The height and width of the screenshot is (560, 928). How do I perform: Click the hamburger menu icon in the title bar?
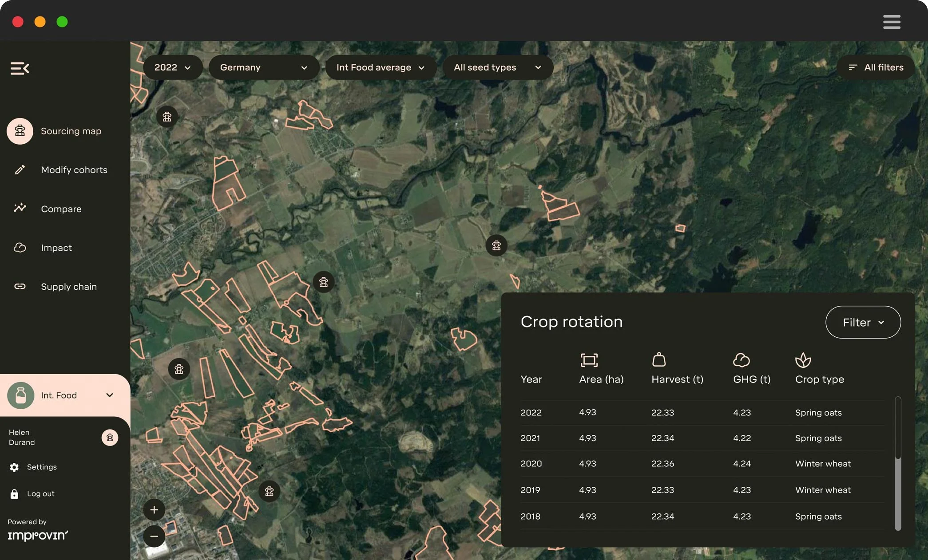coord(892,22)
